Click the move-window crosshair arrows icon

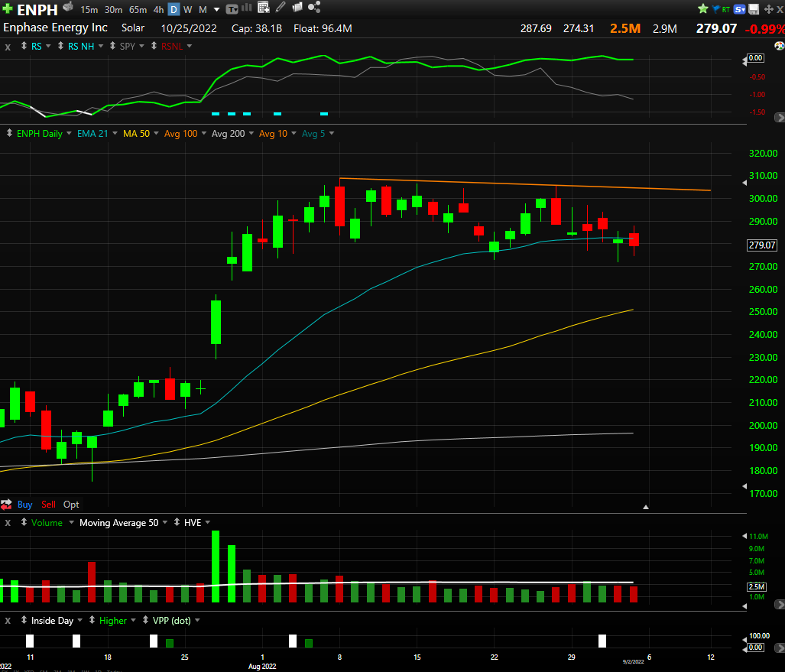[x=768, y=9]
